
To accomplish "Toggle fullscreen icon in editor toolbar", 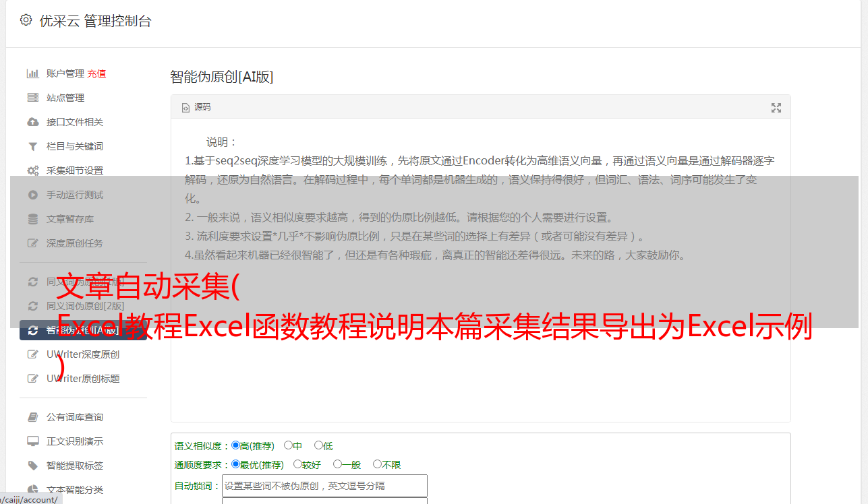I will click(776, 108).
